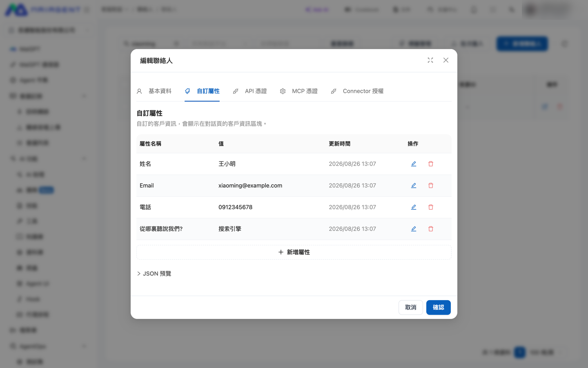Go to the MCP 憑證 tab
The height and width of the screenshot is (368, 588).
pyautogui.click(x=298, y=91)
